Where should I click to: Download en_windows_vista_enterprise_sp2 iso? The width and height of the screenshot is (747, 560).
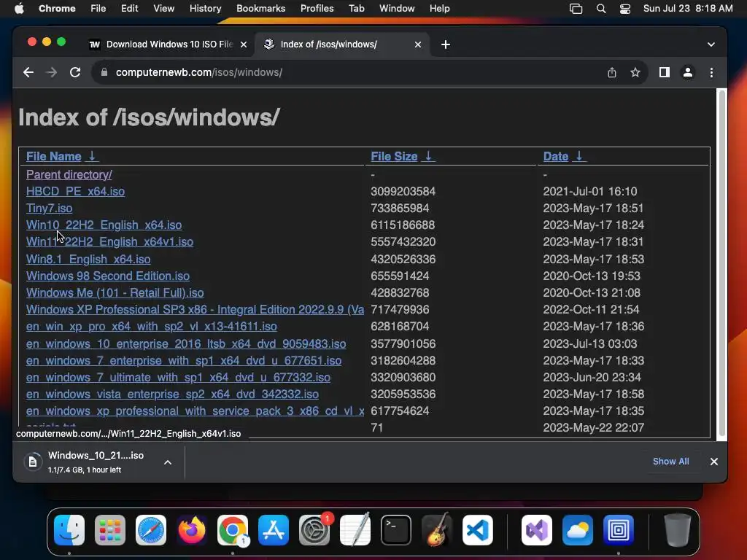coord(172,394)
